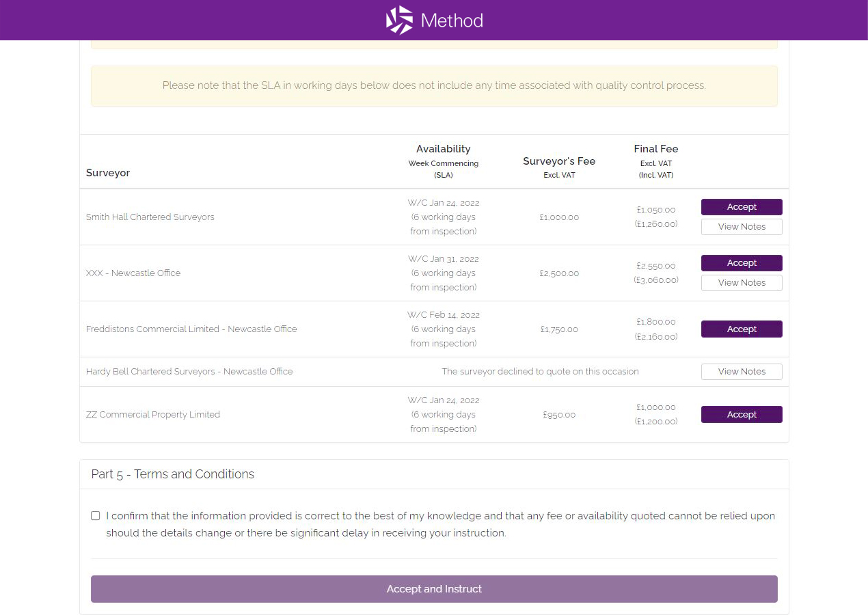View notes for Hardy Bell Chartered Surveyors
The width and height of the screenshot is (868, 615).
742,372
